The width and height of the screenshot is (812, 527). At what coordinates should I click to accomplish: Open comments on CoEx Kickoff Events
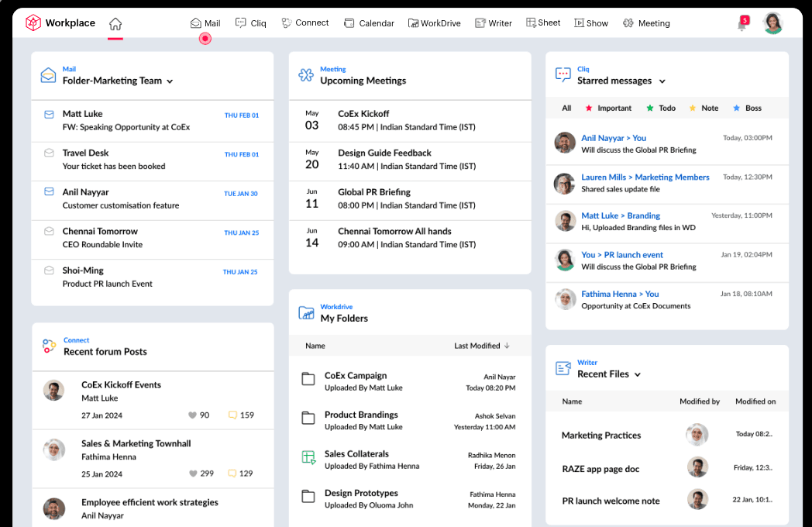(x=232, y=415)
